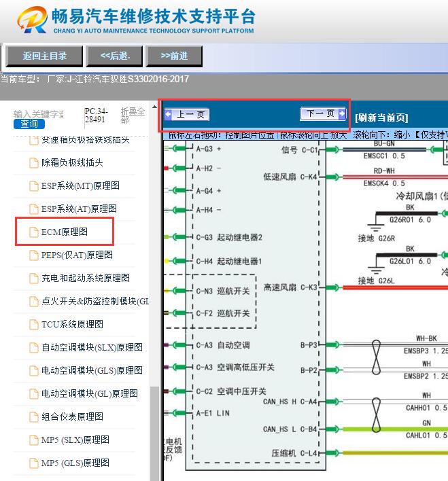Click the 信号 C-C1 pin label
The height and width of the screenshot is (481, 448).
coord(299,149)
